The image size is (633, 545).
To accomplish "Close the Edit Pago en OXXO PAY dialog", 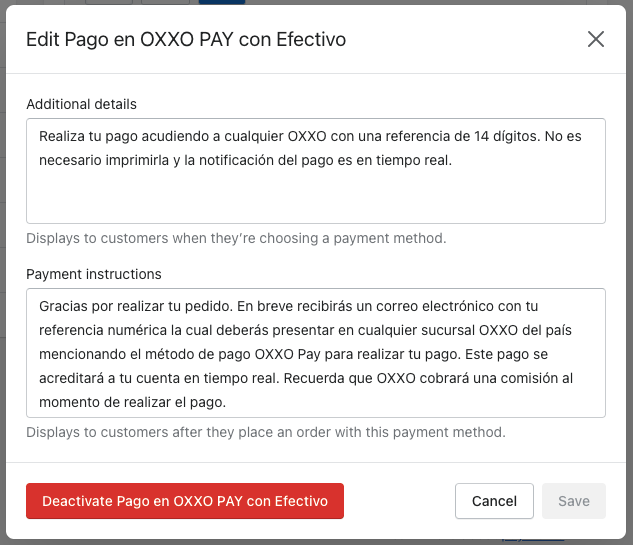I will point(595,39).
